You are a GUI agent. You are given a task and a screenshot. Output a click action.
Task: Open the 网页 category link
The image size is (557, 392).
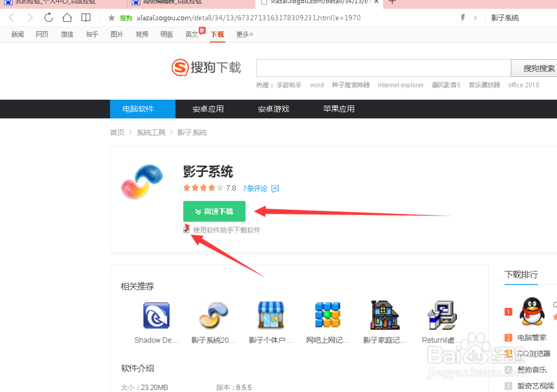coord(42,35)
